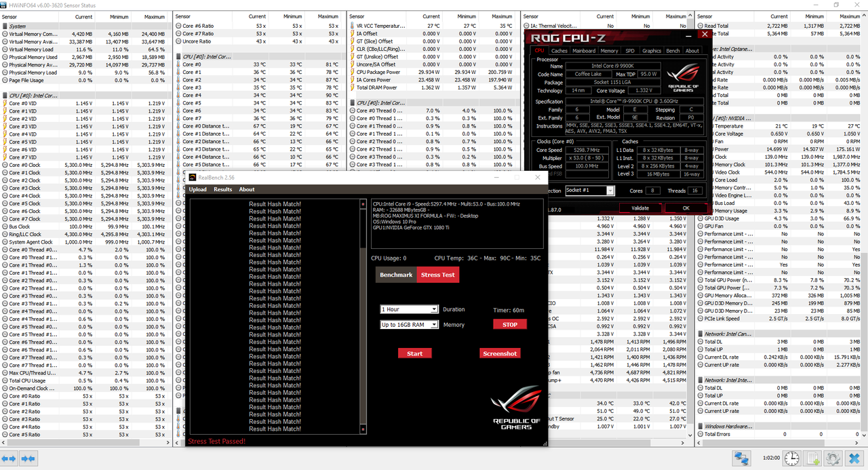Switch to the Graphics tab in CPU-Z
Screen dimensions: 868x470
651,51
